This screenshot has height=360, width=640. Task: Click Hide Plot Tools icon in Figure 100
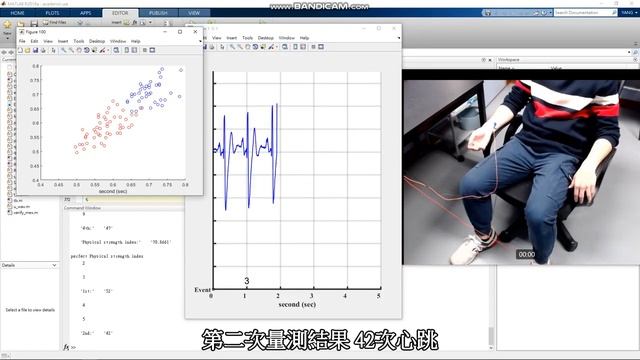(144, 50)
